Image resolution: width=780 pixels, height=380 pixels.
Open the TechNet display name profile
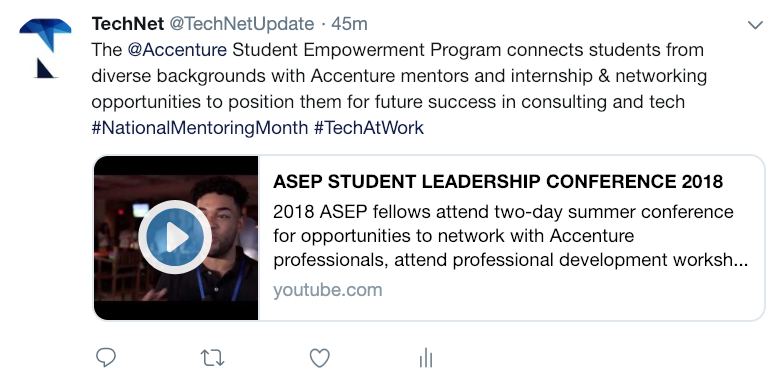pos(128,23)
